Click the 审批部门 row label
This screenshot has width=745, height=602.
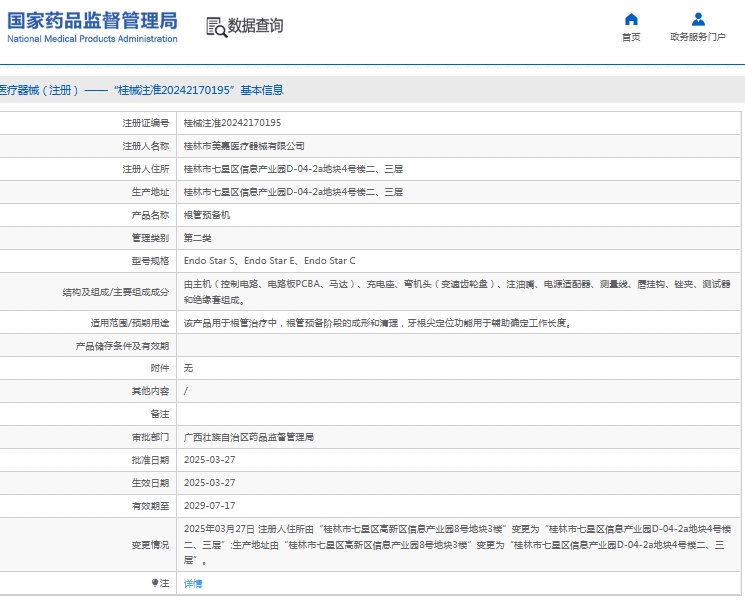150,437
